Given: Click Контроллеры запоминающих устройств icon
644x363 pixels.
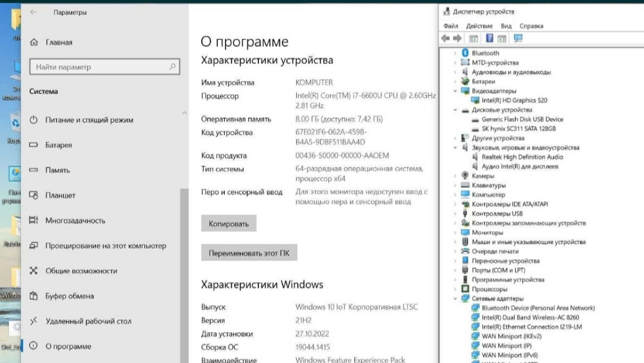Looking at the screenshot, I should click(465, 223).
